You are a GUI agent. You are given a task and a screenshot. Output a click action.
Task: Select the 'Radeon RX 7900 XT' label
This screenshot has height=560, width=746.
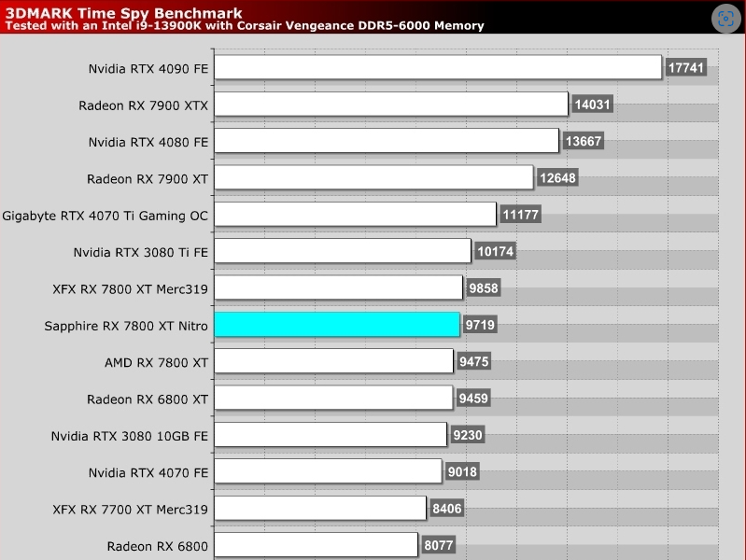[x=148, y=179]
